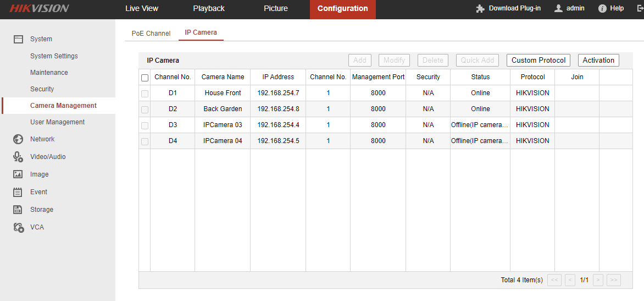Viewport: 644px width, 301px height.
Task: Open User Management in sidebar
Action: [57, 122]
